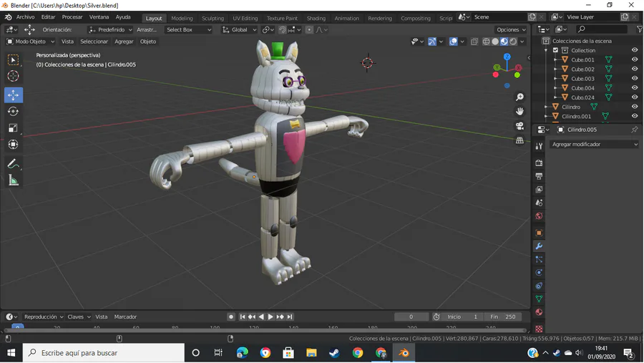644x363 pixels.
Task: Open Modifier properties wrench tab
Action: [x=539, y=246]
